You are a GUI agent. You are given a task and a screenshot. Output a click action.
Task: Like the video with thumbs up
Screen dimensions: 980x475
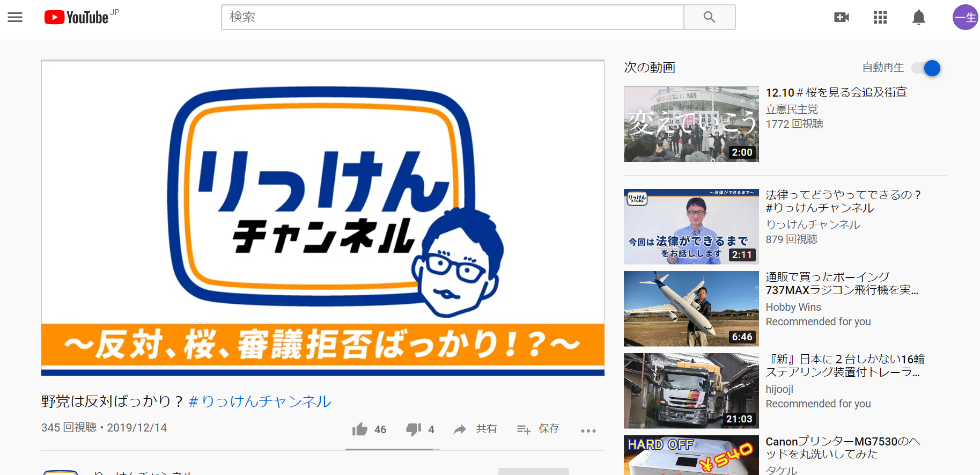click(x=360, y=429)
